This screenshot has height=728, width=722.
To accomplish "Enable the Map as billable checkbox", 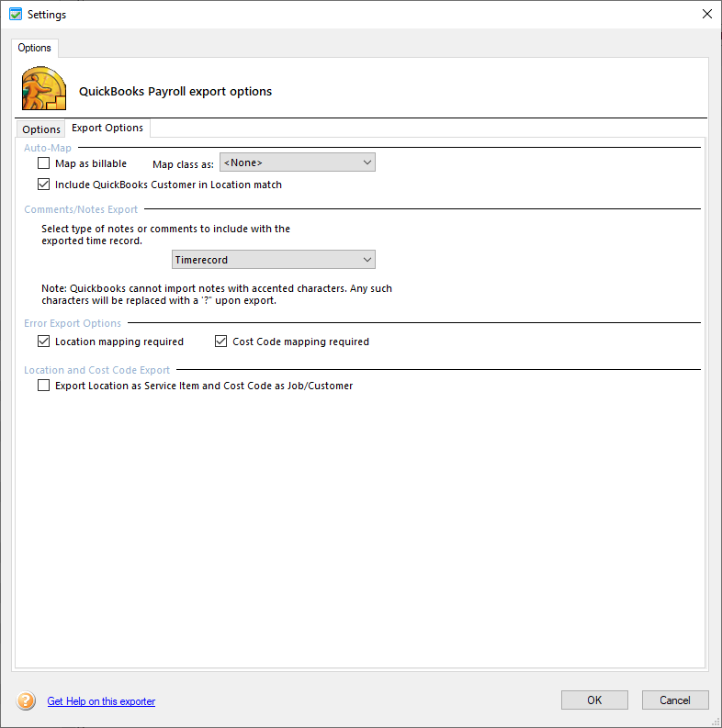I will [44, 163].
